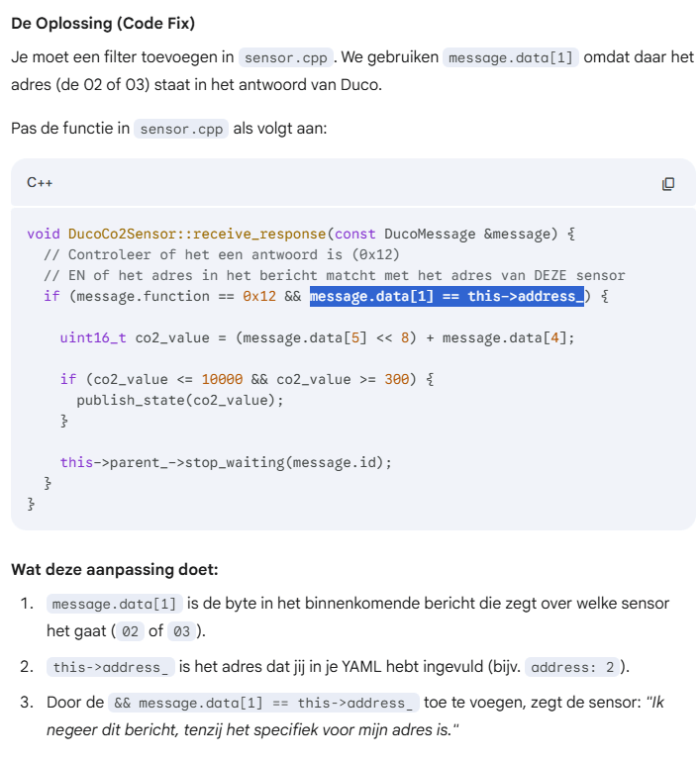This screenshot has height=760, width=700.
Task: Click the C++ language label
Action: click(40, 182)
